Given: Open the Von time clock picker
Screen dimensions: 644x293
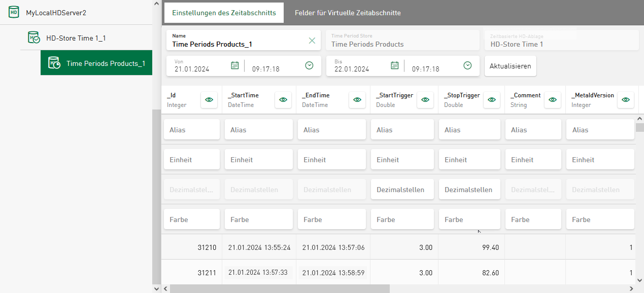Looking at the screenshot, I should (x=309, y=65).
